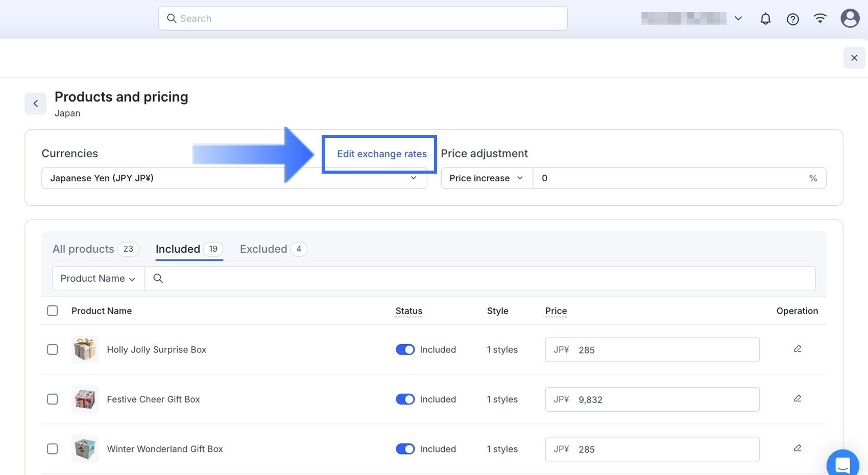Expand the Price increase dropdown
Viewport: 868px width, 475px height.
pyautogui.click(x=486, y=178)
